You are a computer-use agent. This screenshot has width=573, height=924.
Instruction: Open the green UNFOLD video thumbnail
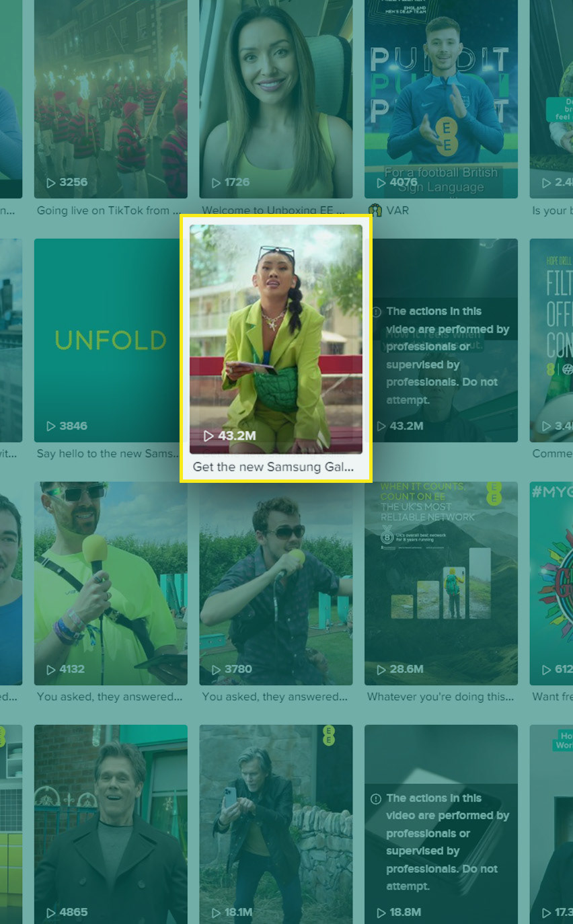point(111,340)
